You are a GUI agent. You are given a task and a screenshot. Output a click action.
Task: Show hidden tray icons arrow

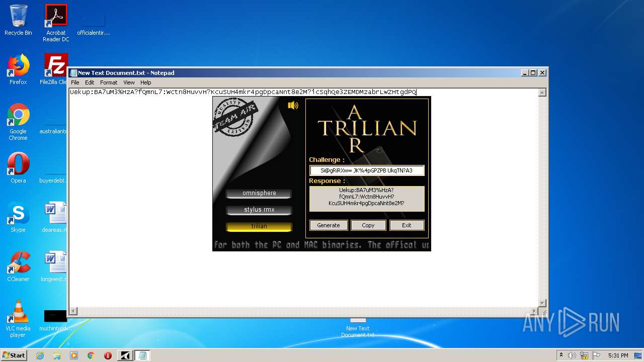(x=561, y=355)
